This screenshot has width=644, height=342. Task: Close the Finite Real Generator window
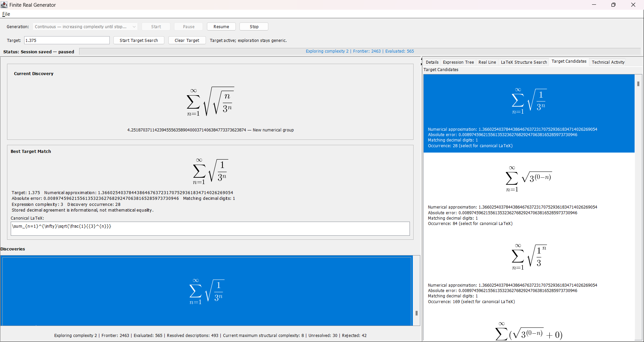pyautogui.click(x=633, y=5)
